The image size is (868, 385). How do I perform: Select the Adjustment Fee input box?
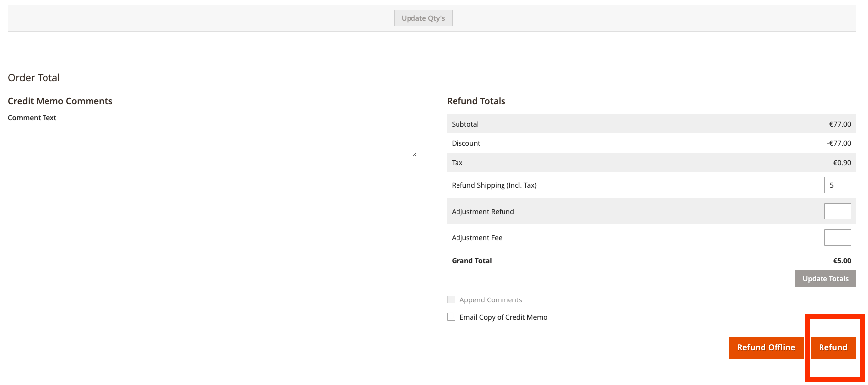(837, 238)
